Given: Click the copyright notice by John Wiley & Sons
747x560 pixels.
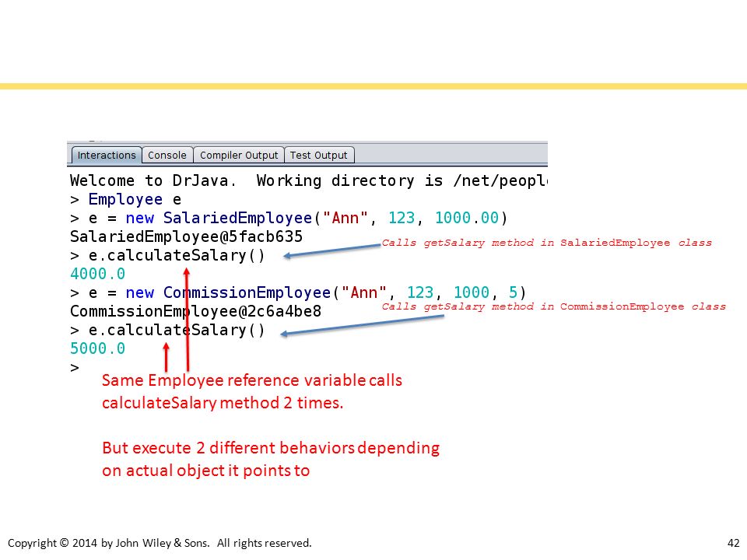Looking at the screenshot, I should [x=160, y=543].
